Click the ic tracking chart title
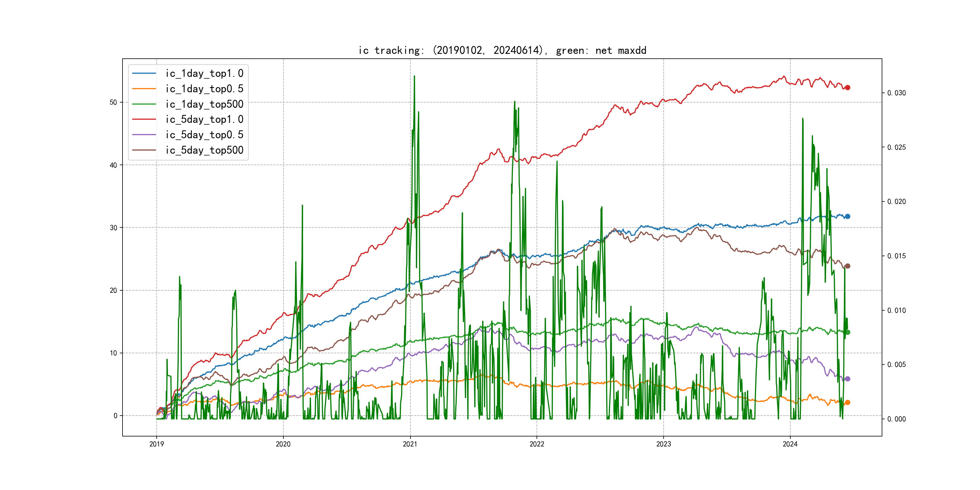Screen dimensions: 980x490 coord(502,50)
